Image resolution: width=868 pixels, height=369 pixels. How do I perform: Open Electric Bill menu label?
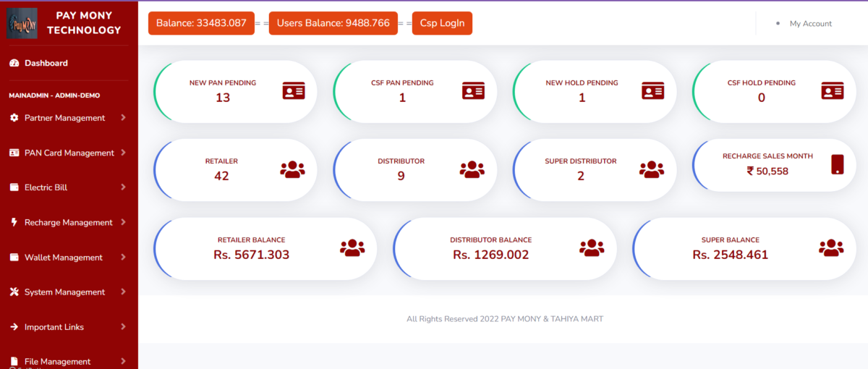point(46,187)
